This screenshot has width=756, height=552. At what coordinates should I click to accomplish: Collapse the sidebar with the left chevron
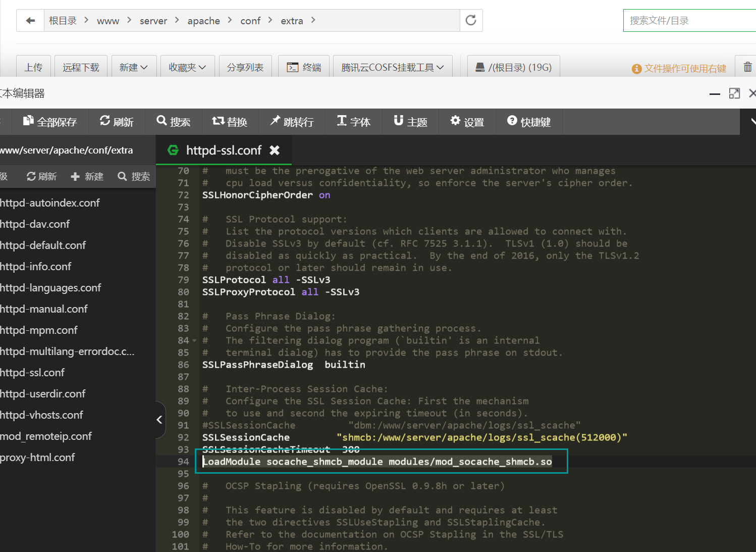click(159, 420)
